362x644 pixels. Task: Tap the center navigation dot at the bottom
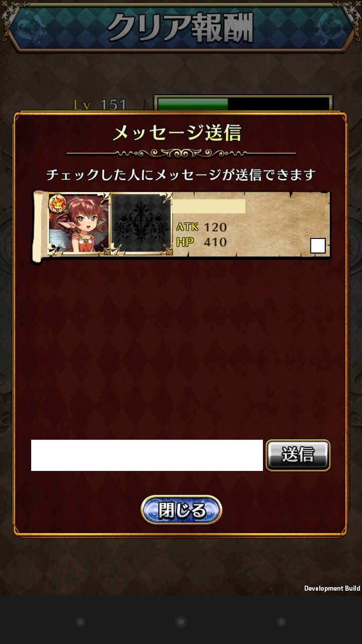181,622
